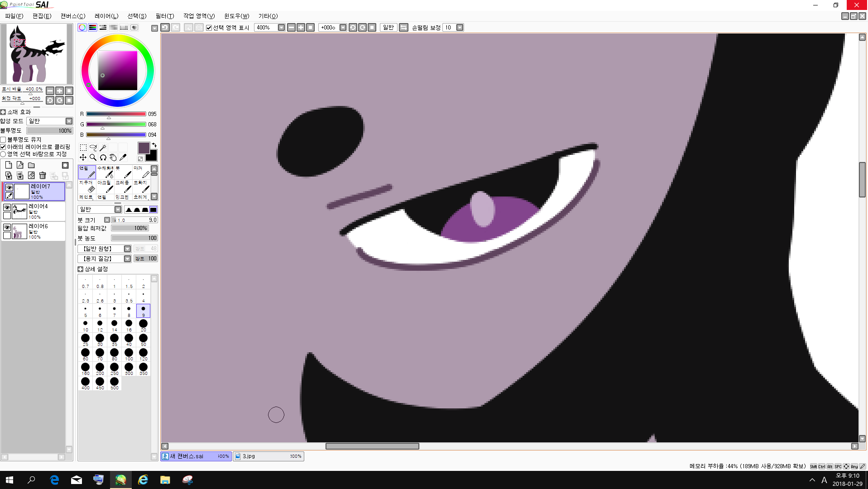Choose the 지우개 eraser brush
This screenshot has height=489, width=868.
click(87, 186)
